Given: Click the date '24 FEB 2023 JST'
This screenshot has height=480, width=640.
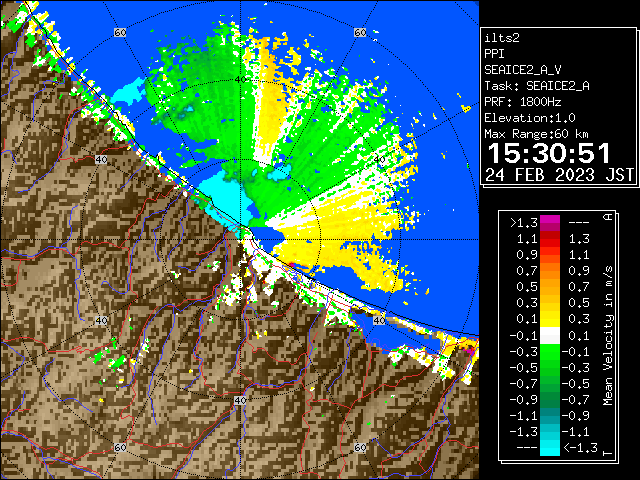Looking at the screenshot, I should point(559,175).
